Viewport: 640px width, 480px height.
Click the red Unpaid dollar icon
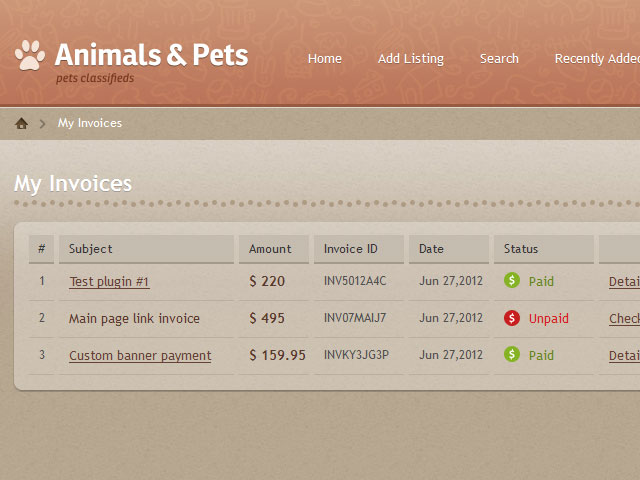512,318
